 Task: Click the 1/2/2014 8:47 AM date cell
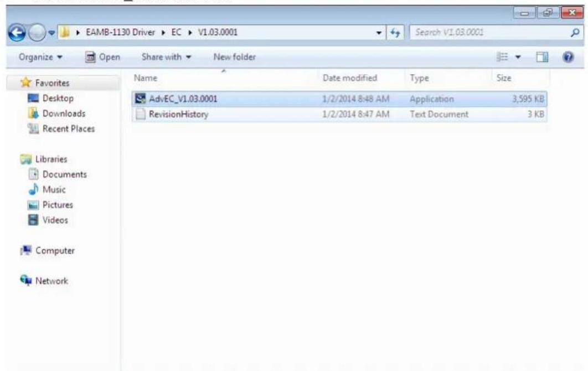click(356, 114)
